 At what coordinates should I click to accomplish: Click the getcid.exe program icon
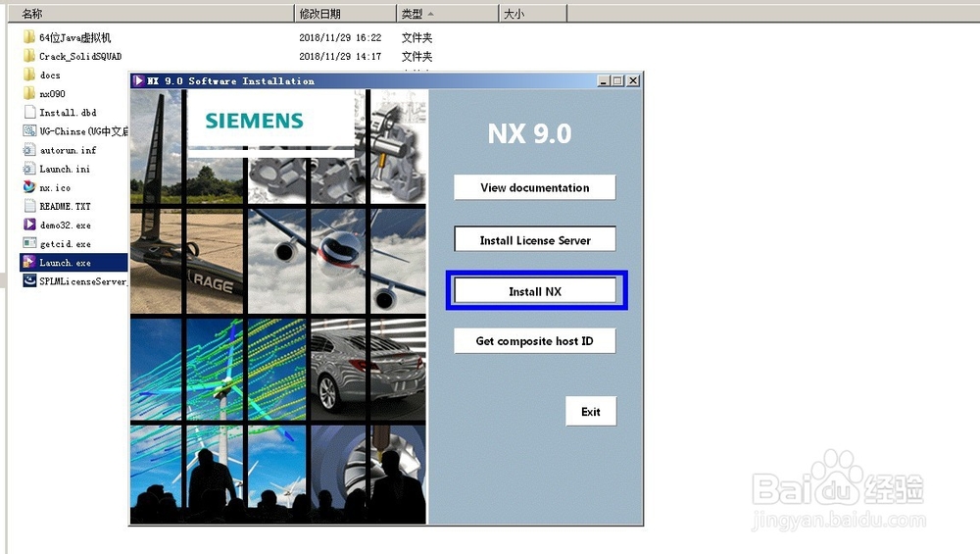[x=29, y=243]
